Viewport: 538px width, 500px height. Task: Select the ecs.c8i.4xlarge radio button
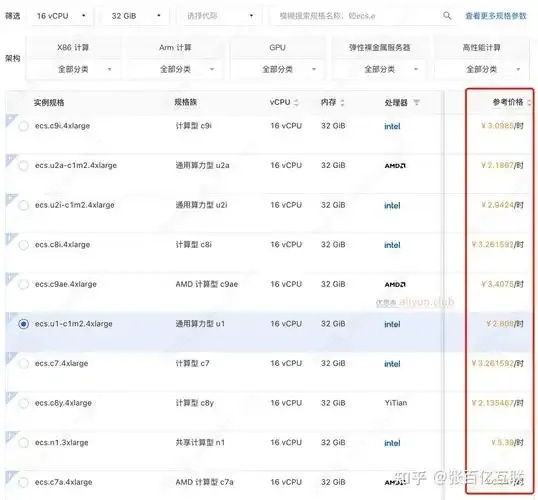[x=23, y=245]
